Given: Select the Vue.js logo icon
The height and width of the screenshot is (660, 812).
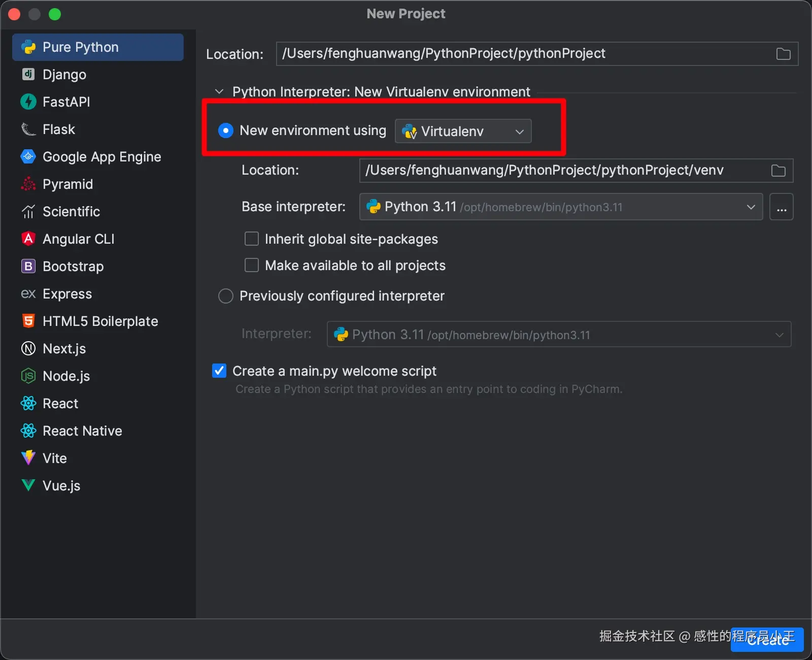Looking at the screenshot, I should [x=28, y=485].
